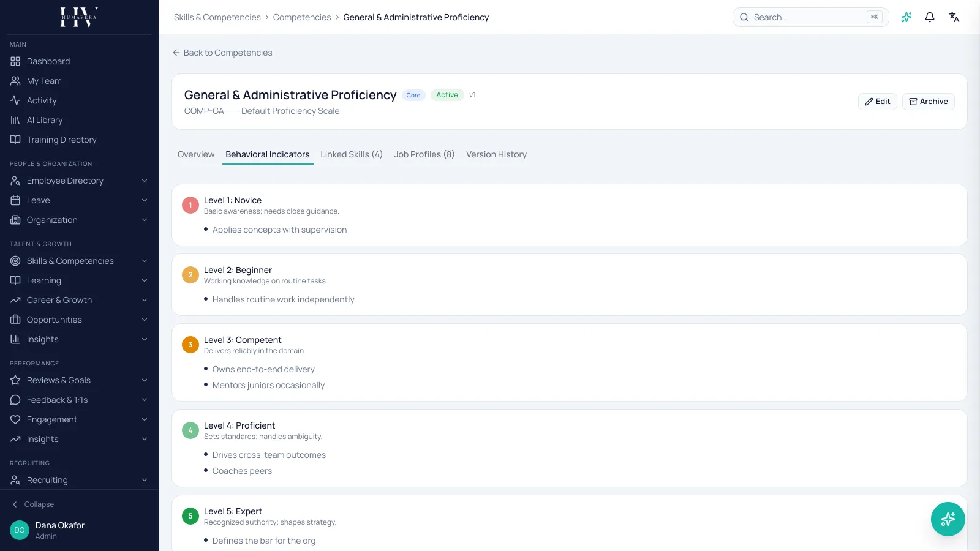Viewport: 980px width, 551px height.
Task: Open the Linked Skills (4) tab
Action: coord(352,154)
